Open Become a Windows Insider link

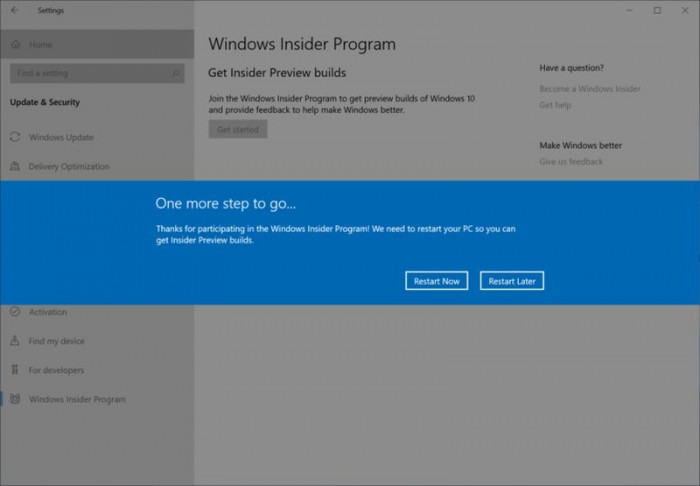[590, 88]
